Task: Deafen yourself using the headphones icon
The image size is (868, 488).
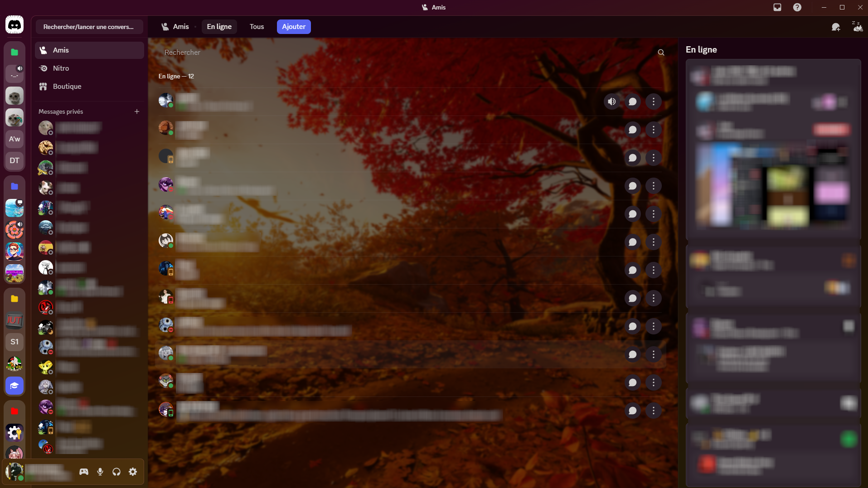Action: [x=116, y=471]
